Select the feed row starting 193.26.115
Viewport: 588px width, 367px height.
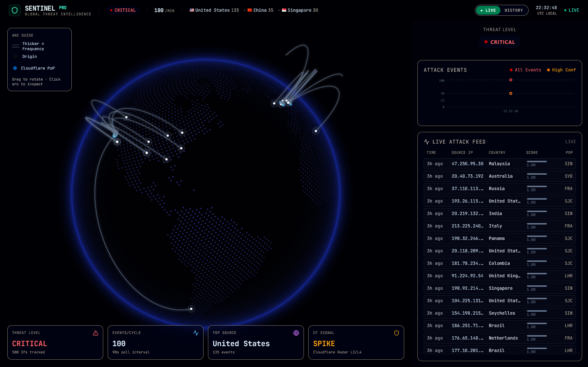(500, 201)
